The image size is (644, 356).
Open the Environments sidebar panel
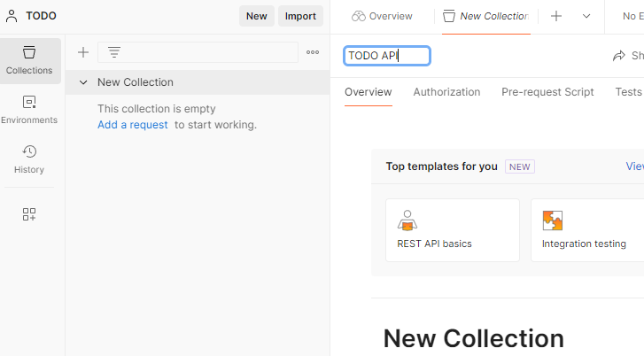(29, 110)
